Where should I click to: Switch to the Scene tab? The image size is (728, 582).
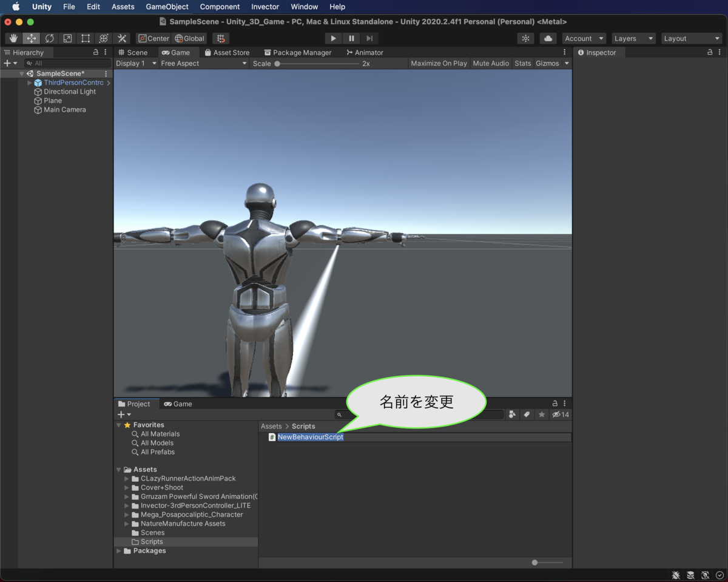tap(132, 52)
